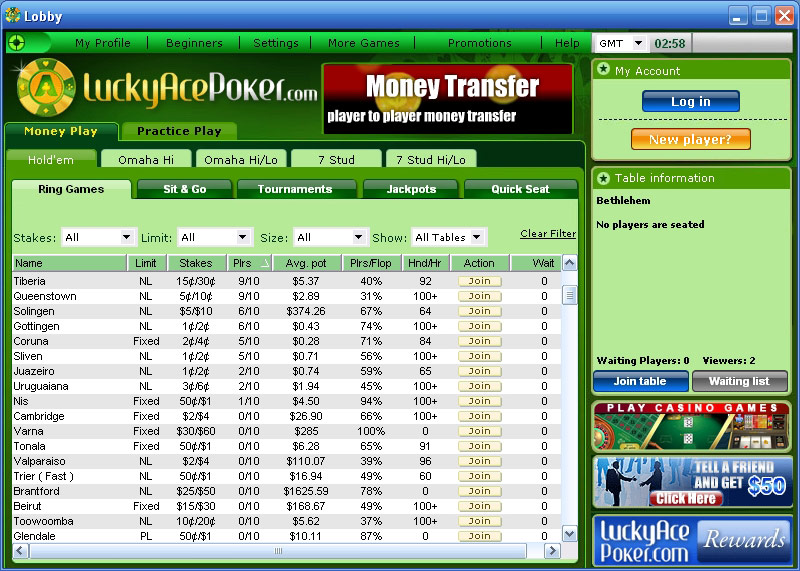The image size is (800, 571).
Task: Click the LuckyAcePoker chip logo
Action: (46, 87)
